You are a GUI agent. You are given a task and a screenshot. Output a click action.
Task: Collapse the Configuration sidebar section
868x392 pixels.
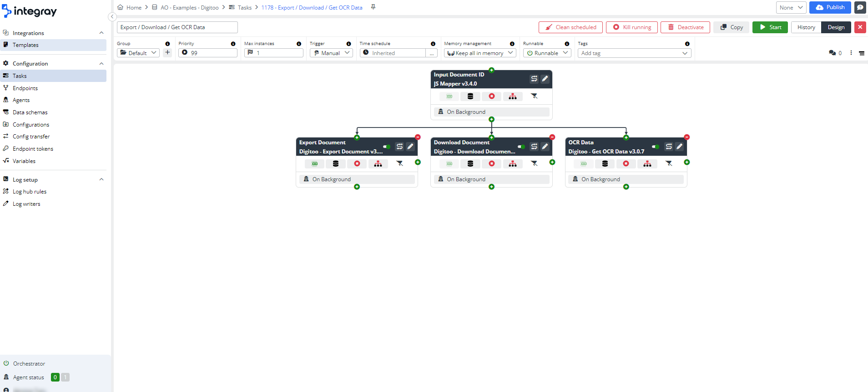click(101, 64)
